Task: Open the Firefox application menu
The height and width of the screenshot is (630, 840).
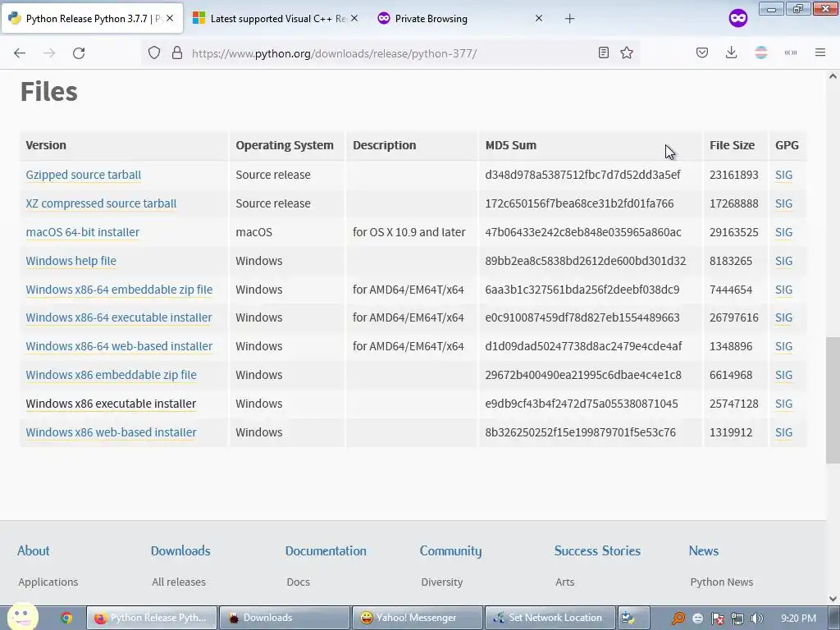Action: [820, 52]
